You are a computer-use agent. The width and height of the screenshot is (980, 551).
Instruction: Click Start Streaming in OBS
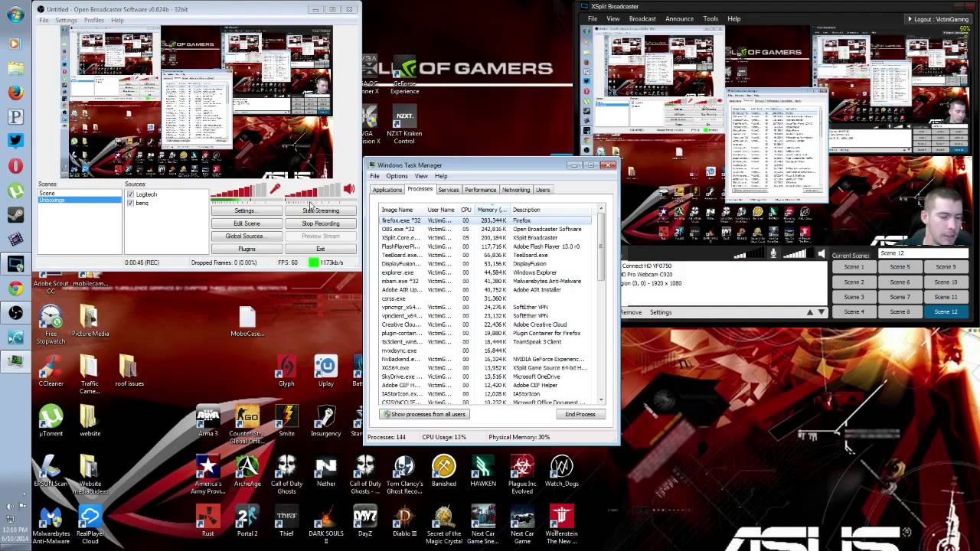(320, 210)
